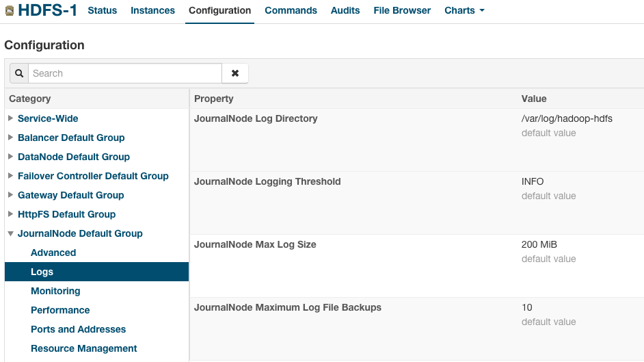The image size is (644, 362).
Task: Open the Charts dropdown menu
Action: click(464, 11)
